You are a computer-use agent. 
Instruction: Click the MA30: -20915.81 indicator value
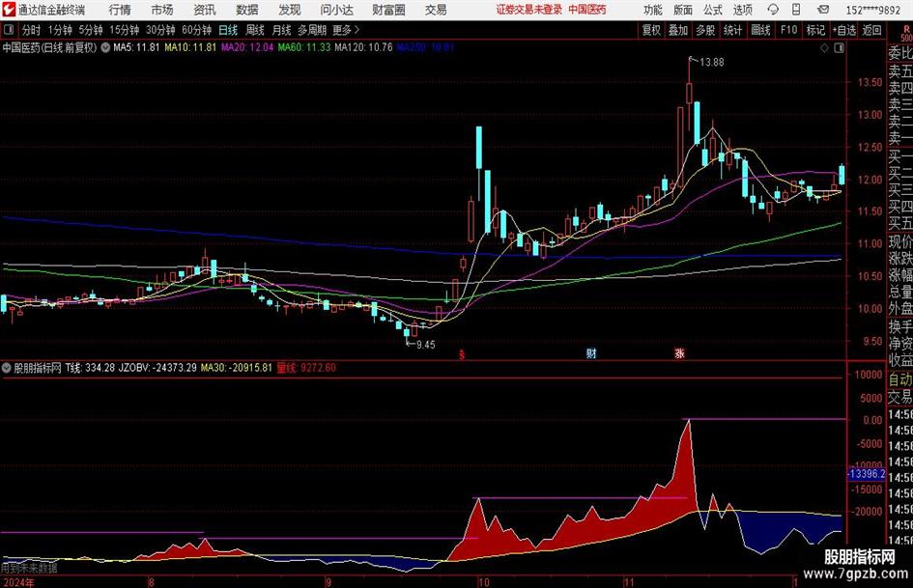pos(237,367)
